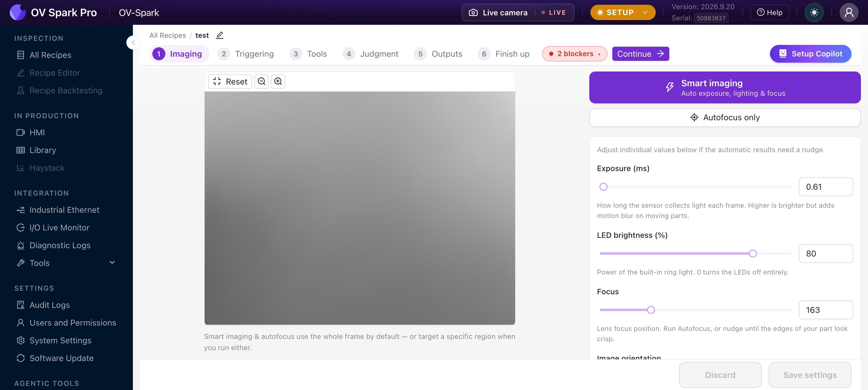The width and height of the screenshot is (868, 390).
Task: Run Smart imaging auto setup
Action: click(x=725, y=88)
